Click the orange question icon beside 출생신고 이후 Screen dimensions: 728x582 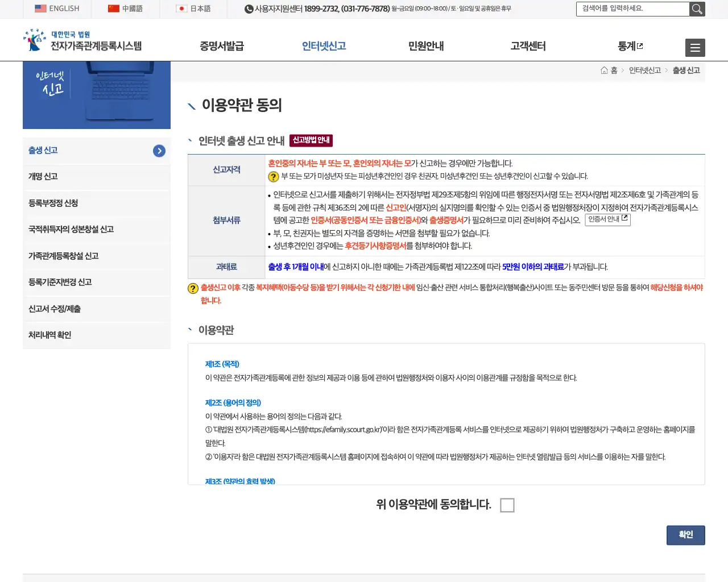[192, 288]
